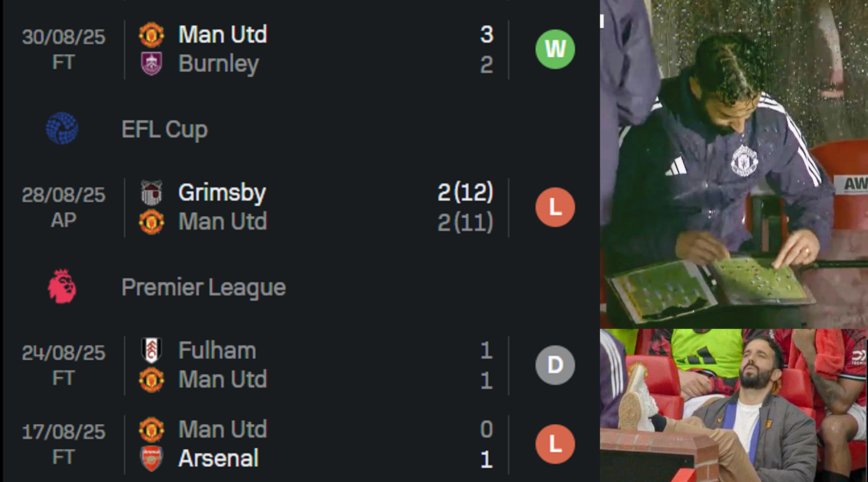Click the Grimsby club crest
The image size is (868, 482).
click(151, 192)
